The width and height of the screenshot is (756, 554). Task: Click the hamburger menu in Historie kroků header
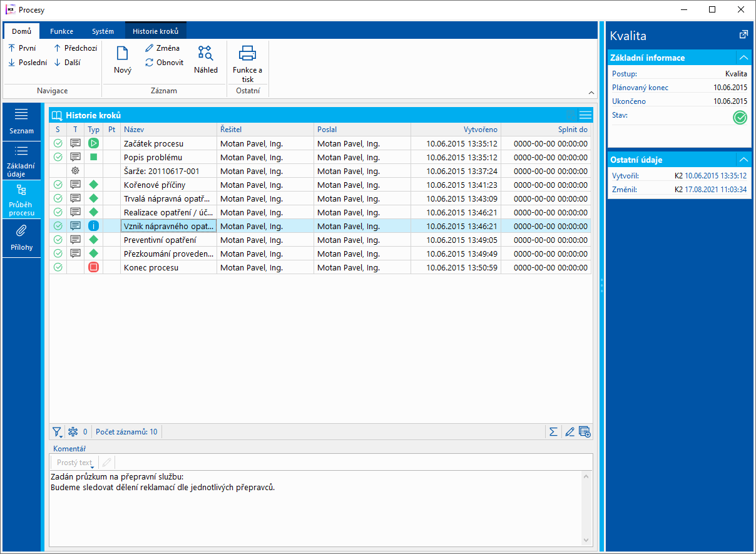[585, 115]
